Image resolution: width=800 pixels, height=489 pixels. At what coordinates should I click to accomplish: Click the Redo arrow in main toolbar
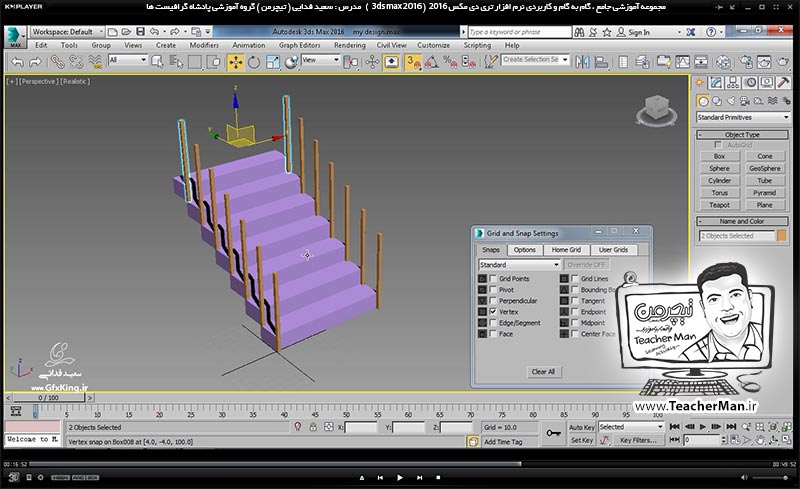[35, 62]
